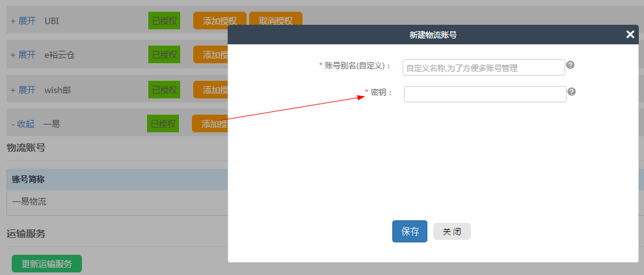Expand the wish邮 row
The image size is (644, 275).
(23, 89)
